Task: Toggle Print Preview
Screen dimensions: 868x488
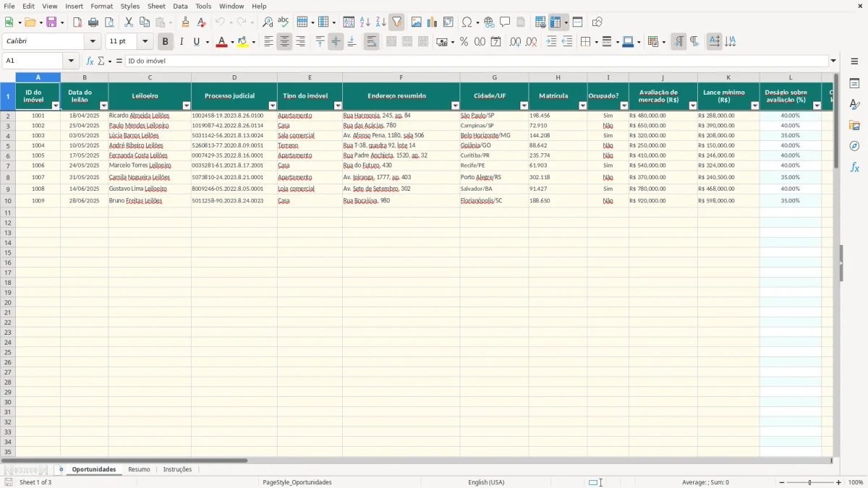Action: click(109, 22)
